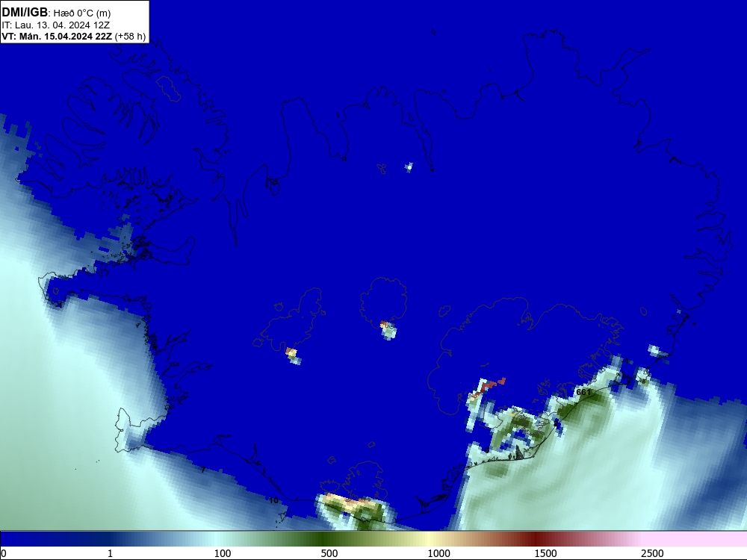Click the 500 value on the color scale

[329, 553]
